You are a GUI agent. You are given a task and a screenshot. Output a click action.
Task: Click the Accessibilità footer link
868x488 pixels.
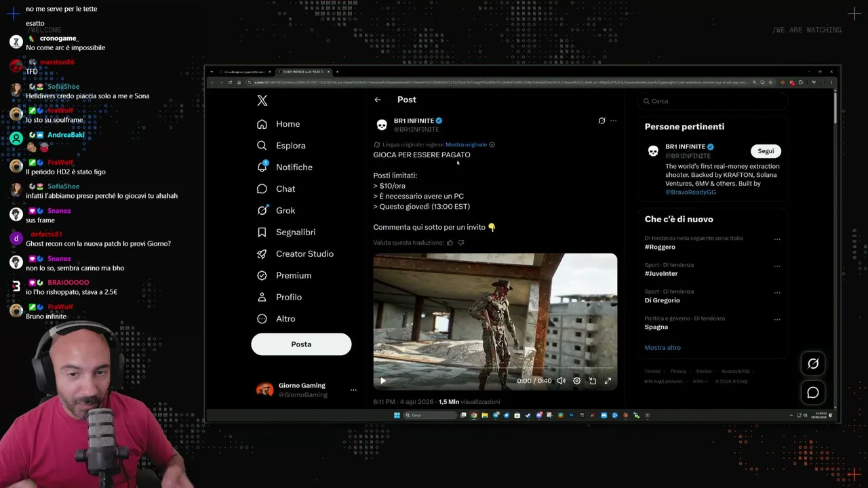pyautogui.click(x=736, y=371)
